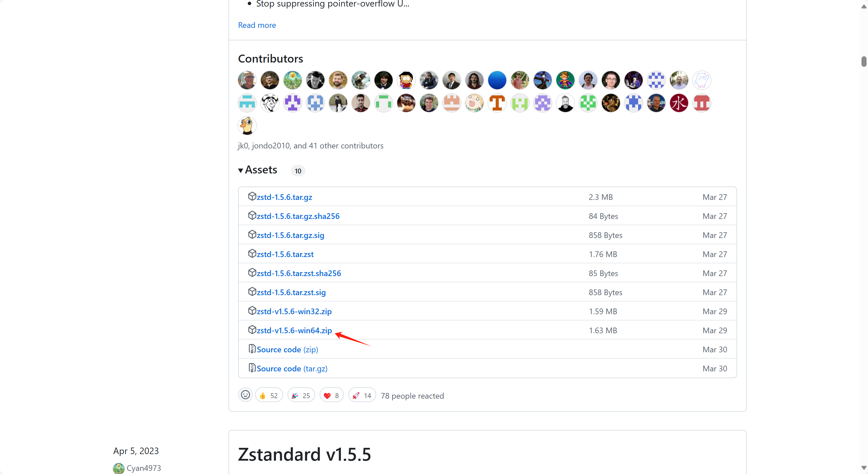Open the red 水 character contributor avatar

678,103
